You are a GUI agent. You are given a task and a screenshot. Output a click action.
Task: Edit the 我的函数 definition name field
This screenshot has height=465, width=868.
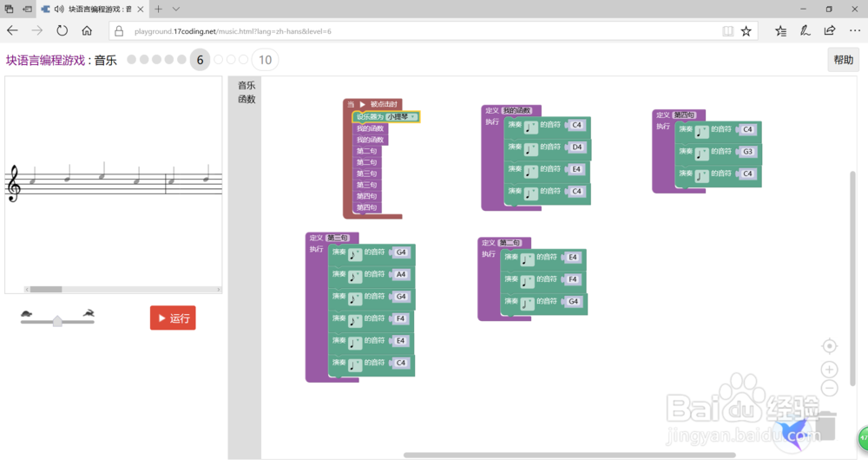517,111
